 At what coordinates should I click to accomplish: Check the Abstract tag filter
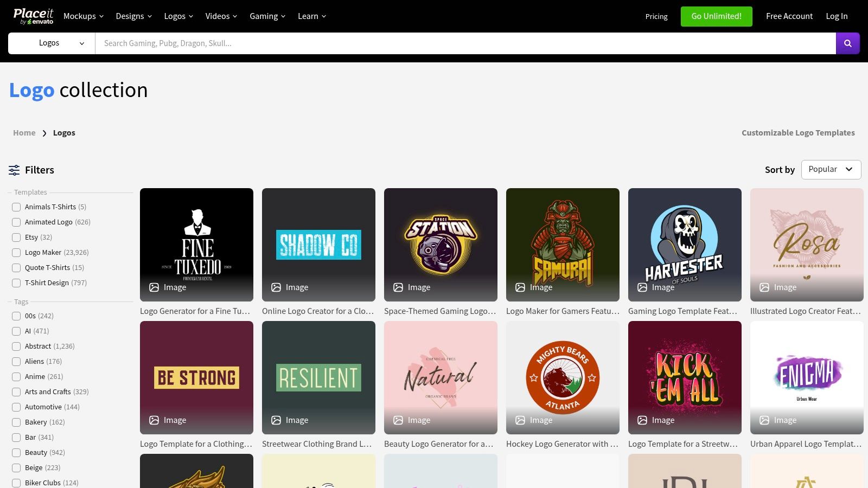pyautogui.click(x=16, y=346)
